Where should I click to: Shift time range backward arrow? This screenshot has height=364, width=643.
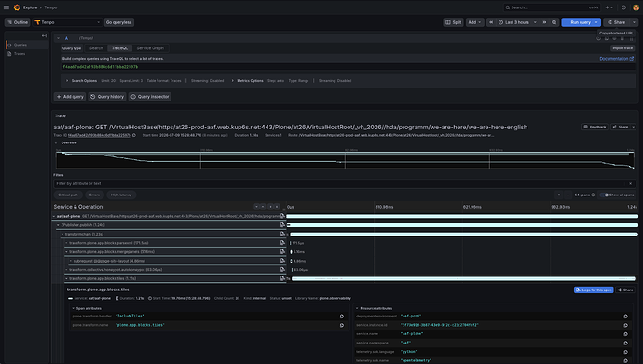coord(491,22)
